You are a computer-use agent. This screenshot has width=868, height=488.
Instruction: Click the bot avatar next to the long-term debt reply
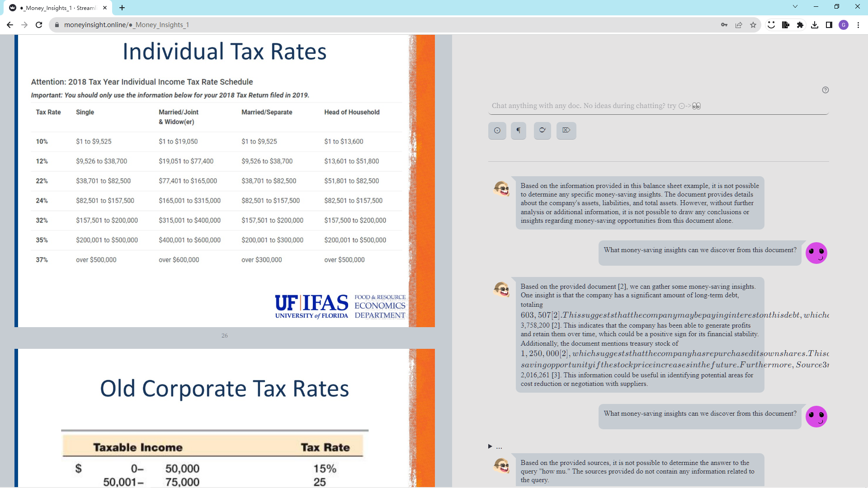(x=502, y=289)
